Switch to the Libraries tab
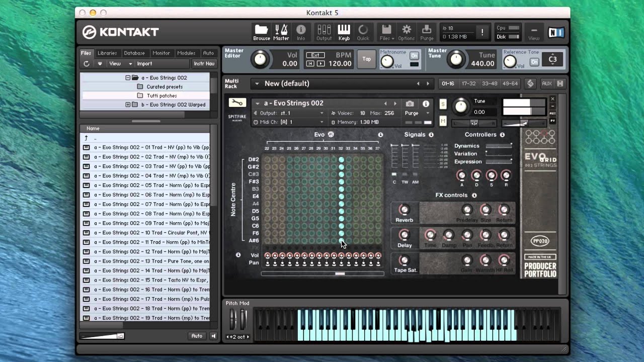Screen dimensions: 644x362 pyautogui.click(x=107, y=53)
